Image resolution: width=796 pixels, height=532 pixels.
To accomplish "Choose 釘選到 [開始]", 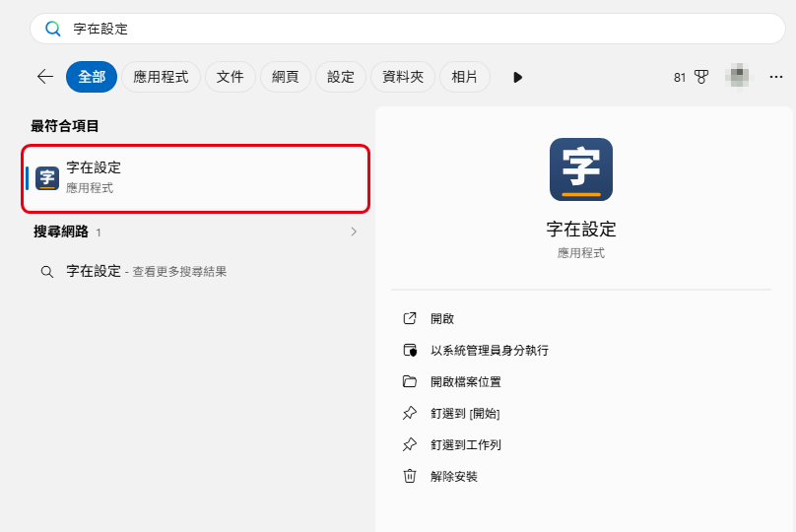I will 465,413.
